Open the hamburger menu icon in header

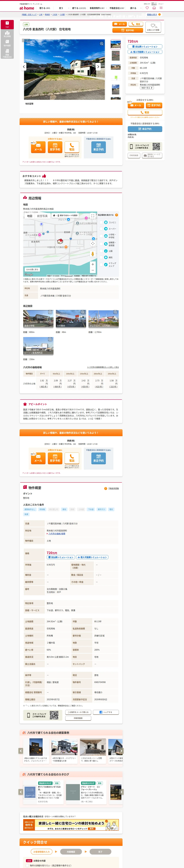click(161, 8)
